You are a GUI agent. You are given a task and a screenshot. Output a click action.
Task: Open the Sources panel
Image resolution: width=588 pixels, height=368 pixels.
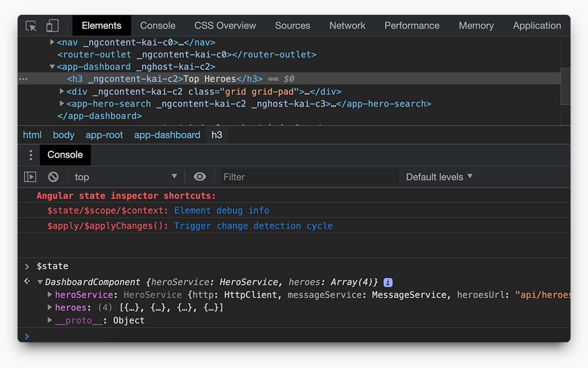click(292, 26)
